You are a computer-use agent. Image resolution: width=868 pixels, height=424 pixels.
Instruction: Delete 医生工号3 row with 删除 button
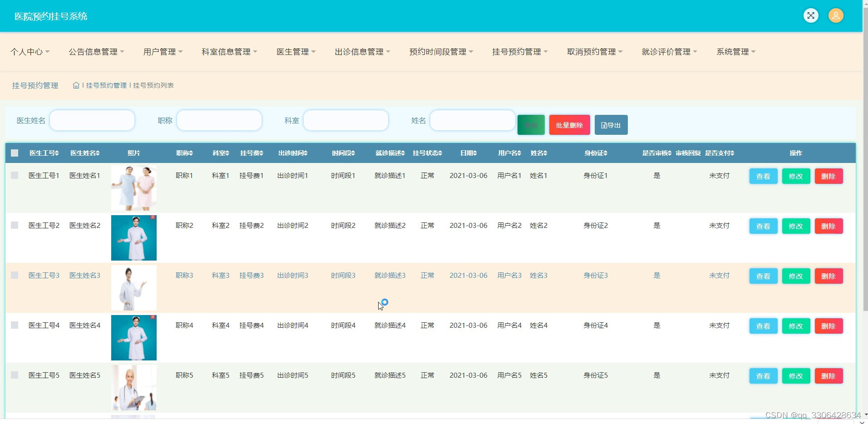tap(829, 276)
